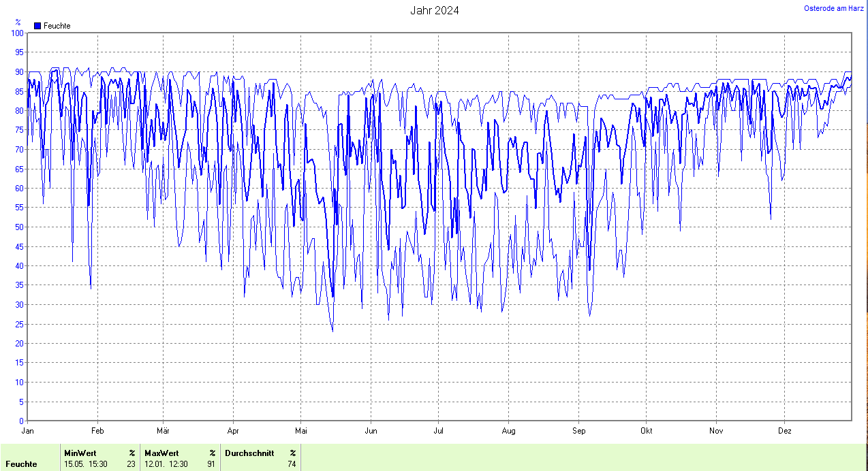Click the % unit label above y-axis
This screenshot has width=868, height=471.
point(18,22)
